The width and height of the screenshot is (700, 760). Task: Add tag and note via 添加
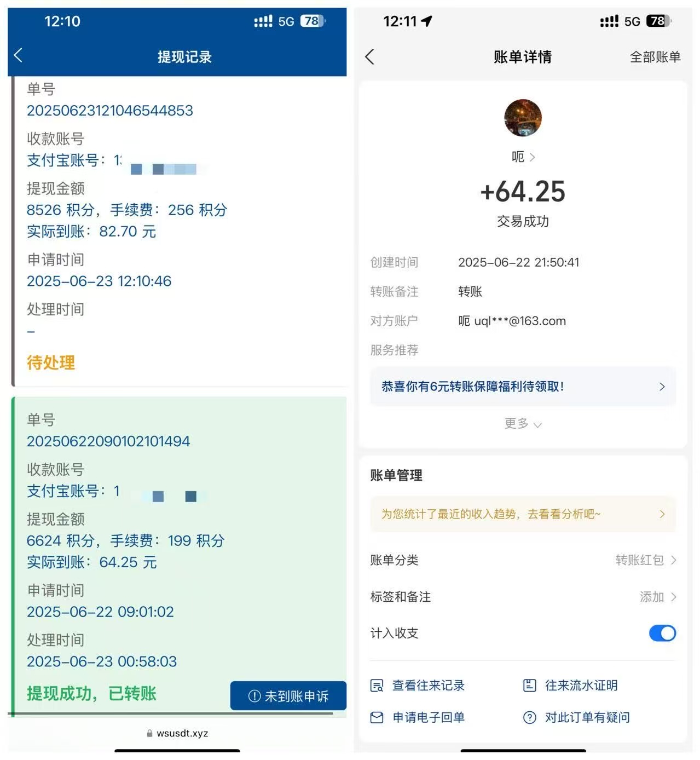658,597
